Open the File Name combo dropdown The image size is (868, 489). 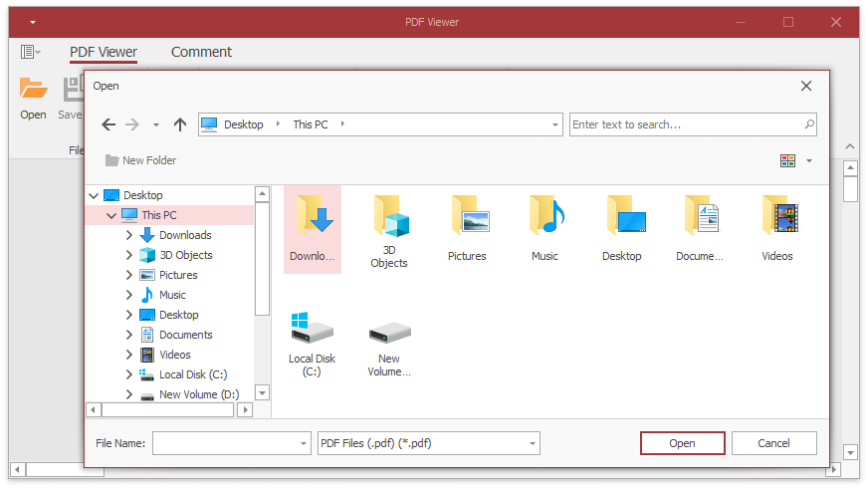304,443
